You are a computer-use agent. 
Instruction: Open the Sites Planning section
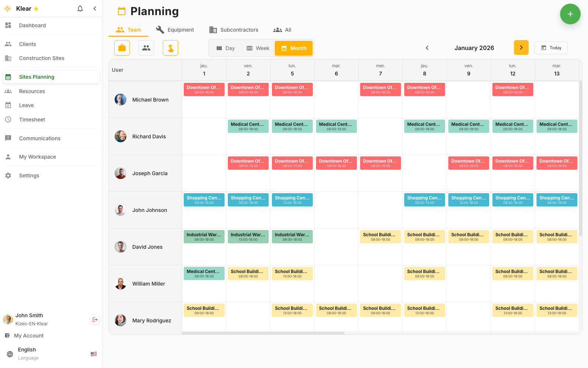point(36,77)
